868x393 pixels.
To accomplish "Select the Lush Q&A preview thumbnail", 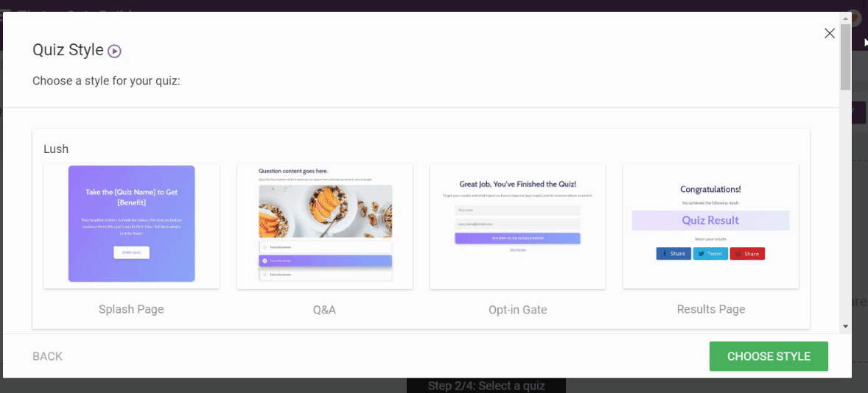I will tap(324, 225).
